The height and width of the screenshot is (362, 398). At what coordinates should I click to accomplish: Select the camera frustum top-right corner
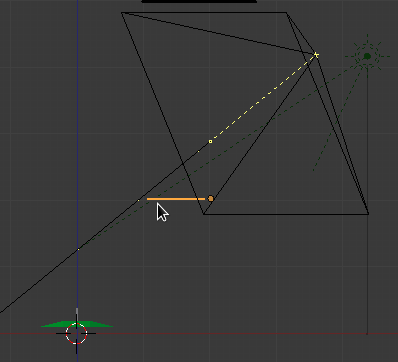coord(286,13)
